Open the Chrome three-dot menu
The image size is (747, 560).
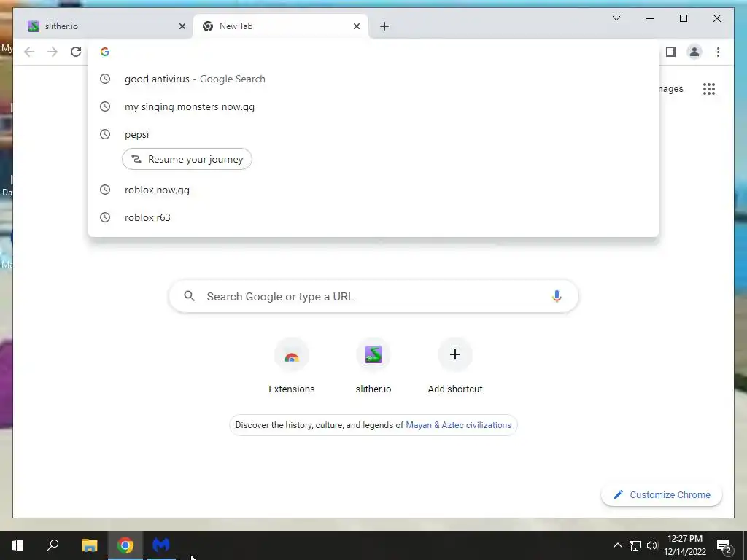click(718, 52)
